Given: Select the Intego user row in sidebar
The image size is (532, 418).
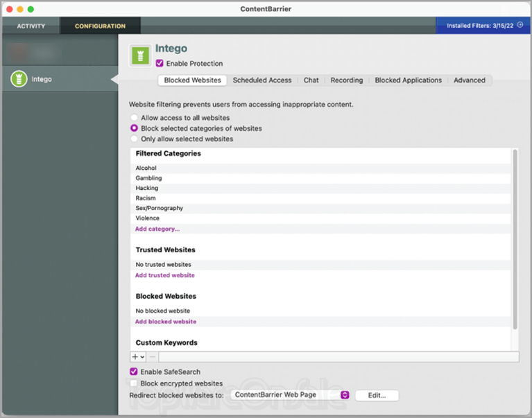Looking at the screenshot, I should tap(60, 78).
